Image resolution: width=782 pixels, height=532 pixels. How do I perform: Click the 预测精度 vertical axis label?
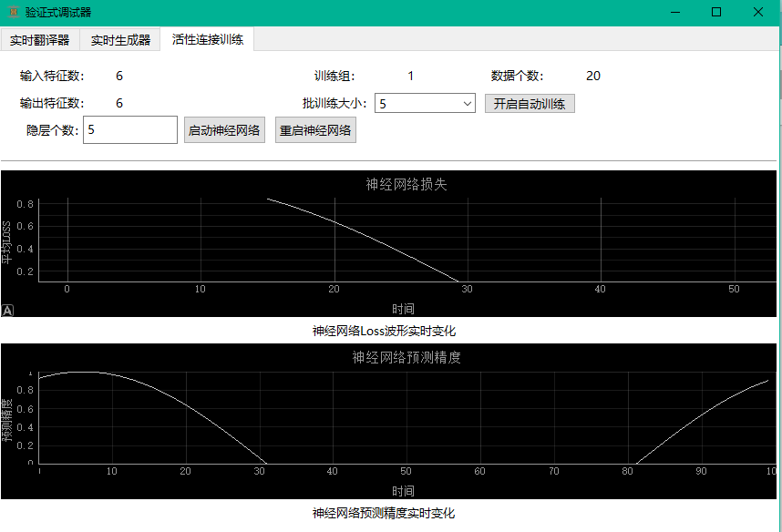tap(6, 420)
